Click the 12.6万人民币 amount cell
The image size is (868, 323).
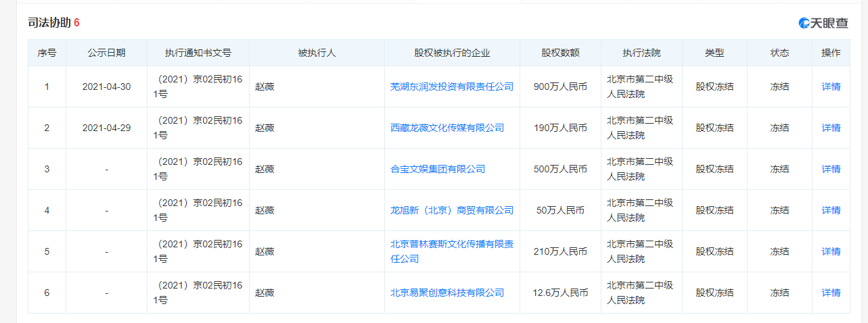click(560, 293)
